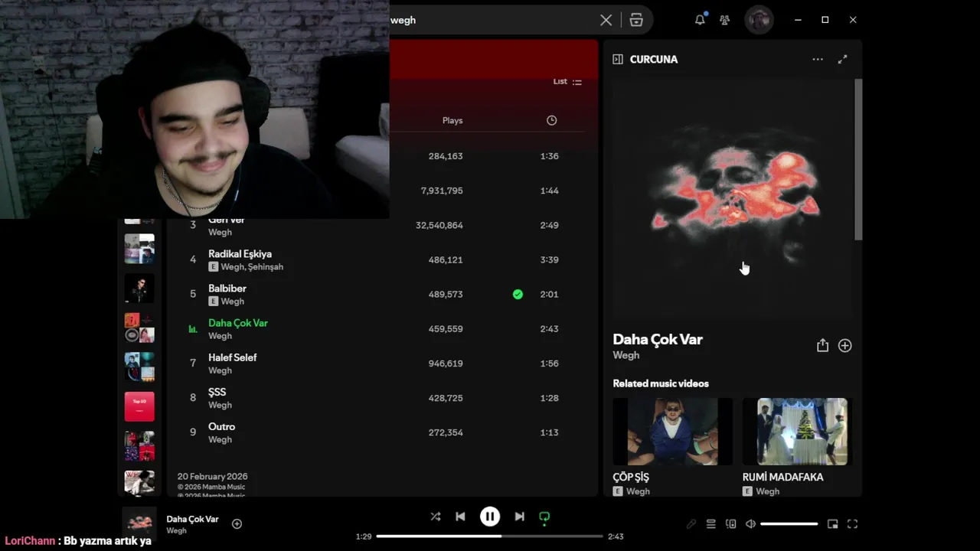980x551 pixels.
Task: Open the Browse icon next to search
Action: pos(636,20)
